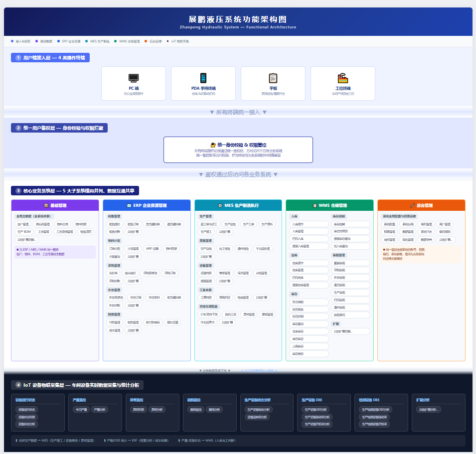The image size is (476, 454).
Task: Click 所有终端统一接入 divider label
Action: [238, 112]
